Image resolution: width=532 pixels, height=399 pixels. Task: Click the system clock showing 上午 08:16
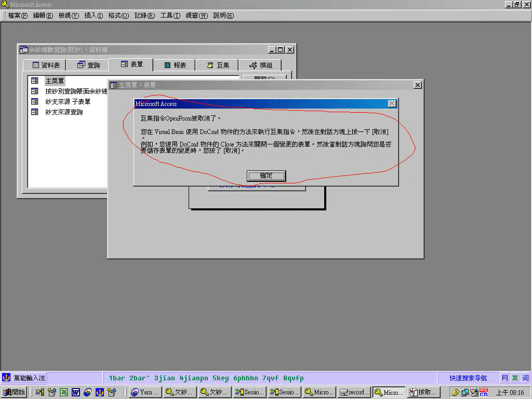tap(511, 393)
